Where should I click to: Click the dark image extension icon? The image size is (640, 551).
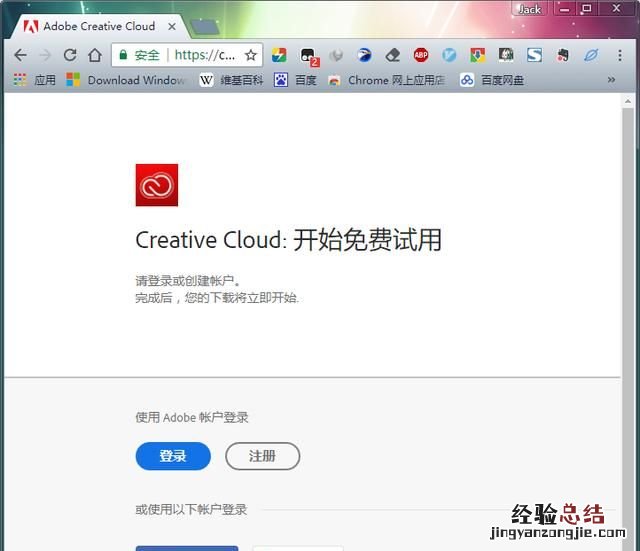coord(506,54)
